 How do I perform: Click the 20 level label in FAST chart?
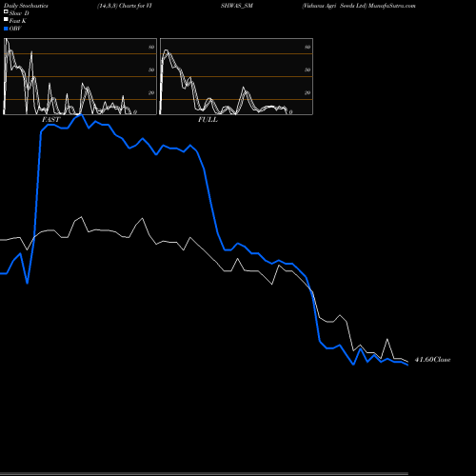click(151, 92)
